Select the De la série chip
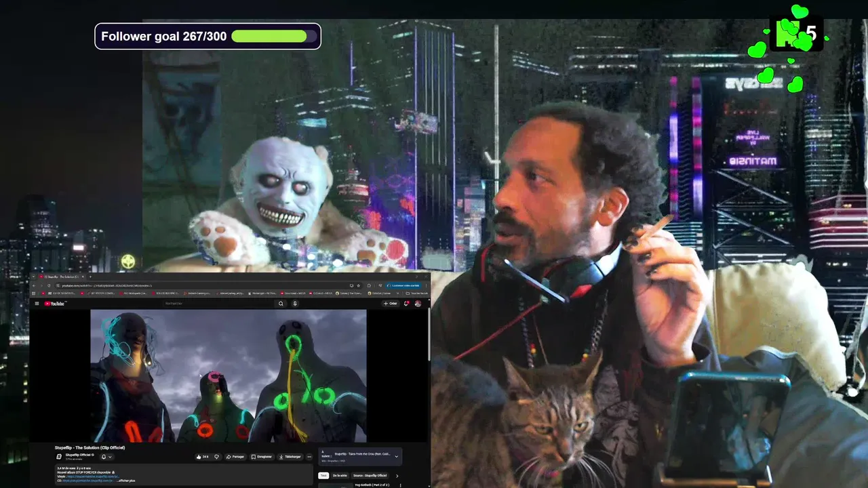This screenshot has height=488, width=868. coord(340,476)
